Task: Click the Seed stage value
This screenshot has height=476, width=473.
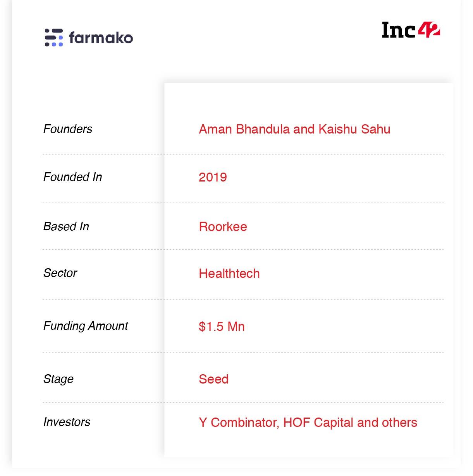Action: click(213, 379)
